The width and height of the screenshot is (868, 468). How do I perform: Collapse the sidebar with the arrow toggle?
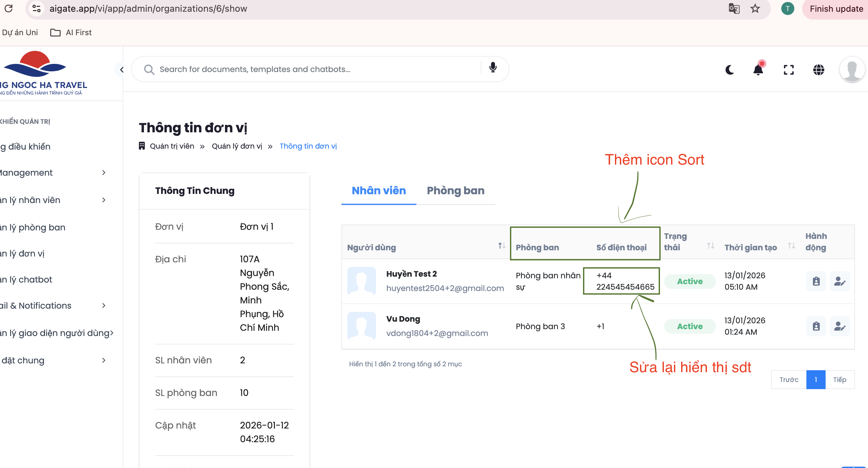(121, 70)
